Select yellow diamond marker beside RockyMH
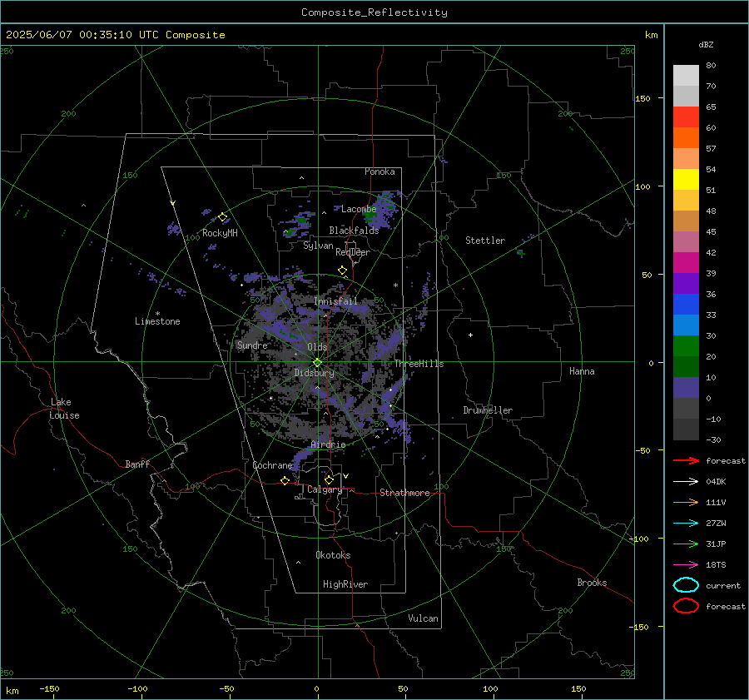This screenshot has width=749, height=700. click(222, 217)
